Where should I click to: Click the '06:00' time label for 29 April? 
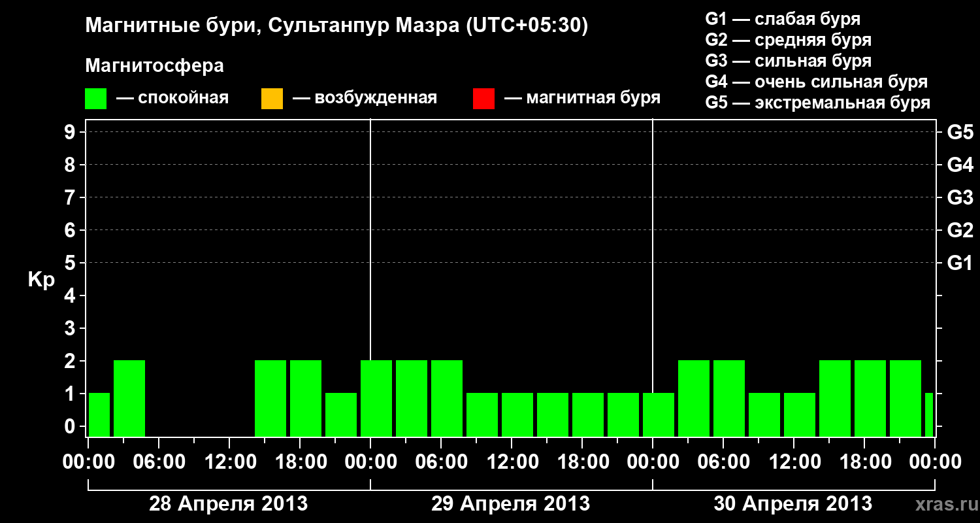[441, 462]
